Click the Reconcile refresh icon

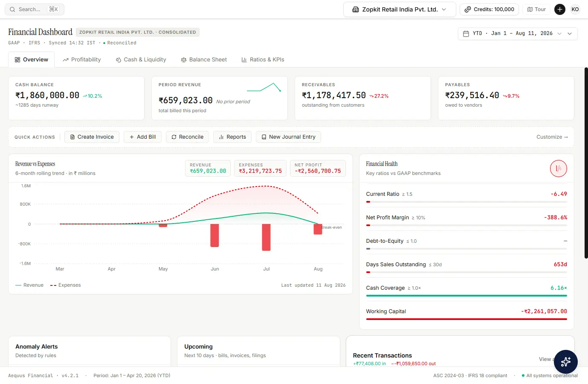point(174,137)
